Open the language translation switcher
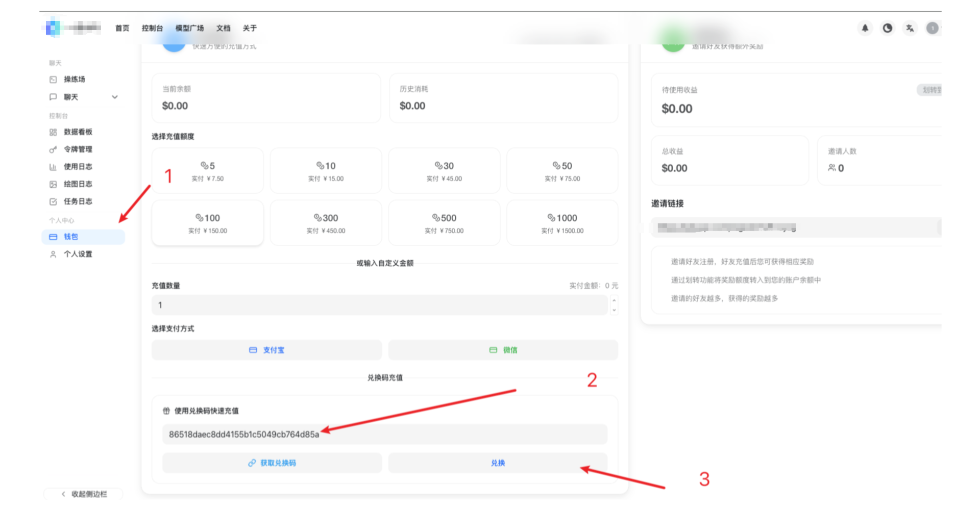 pyautogui.click(x=910, y=28)
